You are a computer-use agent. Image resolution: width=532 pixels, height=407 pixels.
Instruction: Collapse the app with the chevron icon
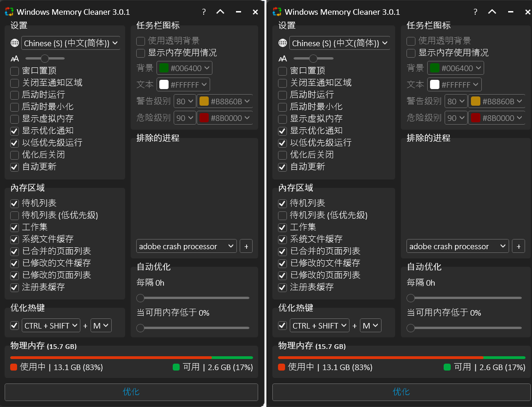click(221, 12)
